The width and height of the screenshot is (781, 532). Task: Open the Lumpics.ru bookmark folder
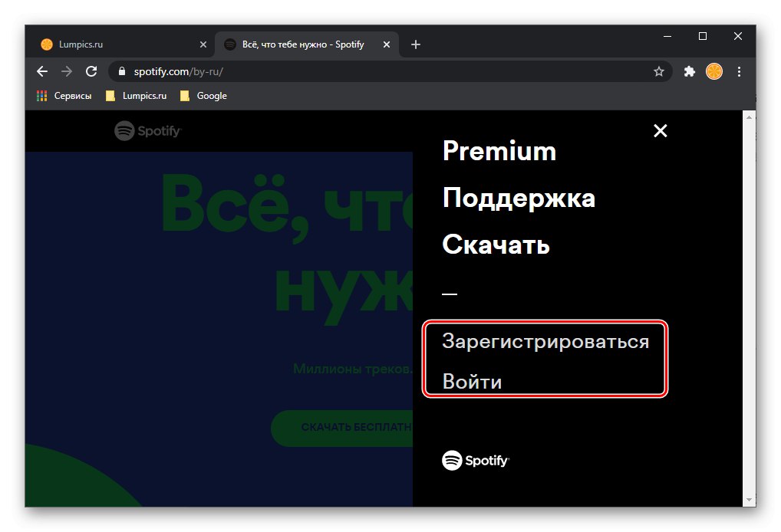pyautogui.click(x=137, y=96)
